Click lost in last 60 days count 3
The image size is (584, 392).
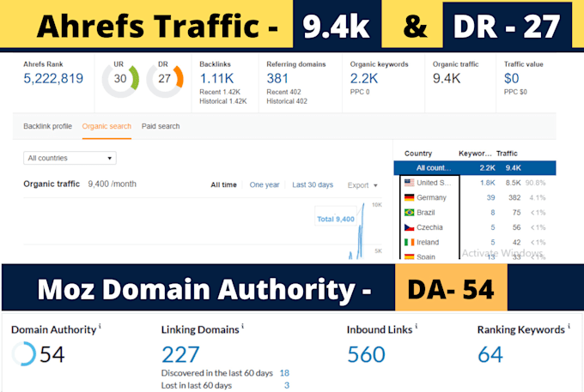(x=287, y=385)
